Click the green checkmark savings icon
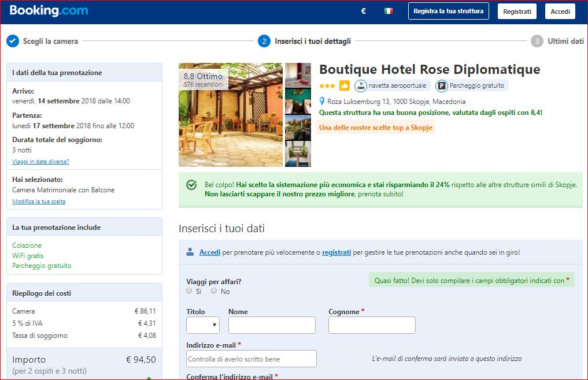Screen dimensions: 588x380 coord(191,185)
